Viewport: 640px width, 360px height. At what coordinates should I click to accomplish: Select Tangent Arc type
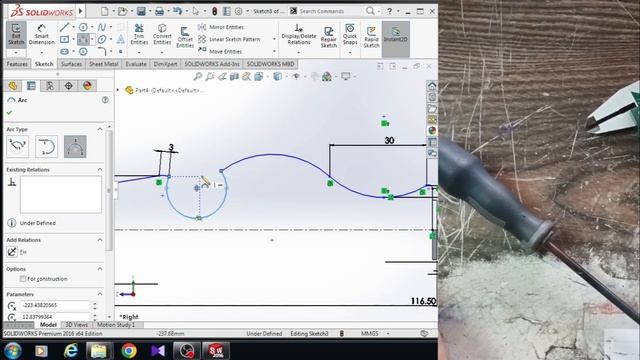pos(46,146)
